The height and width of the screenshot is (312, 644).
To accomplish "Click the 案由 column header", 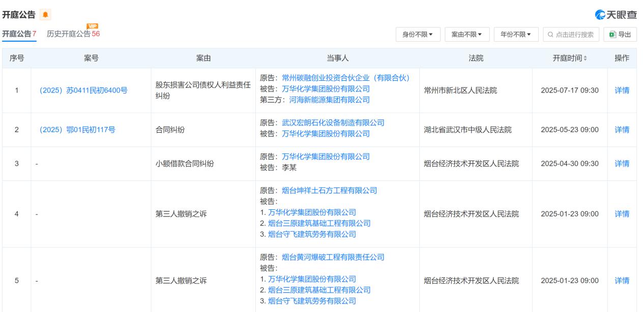I will pos(203,58).
